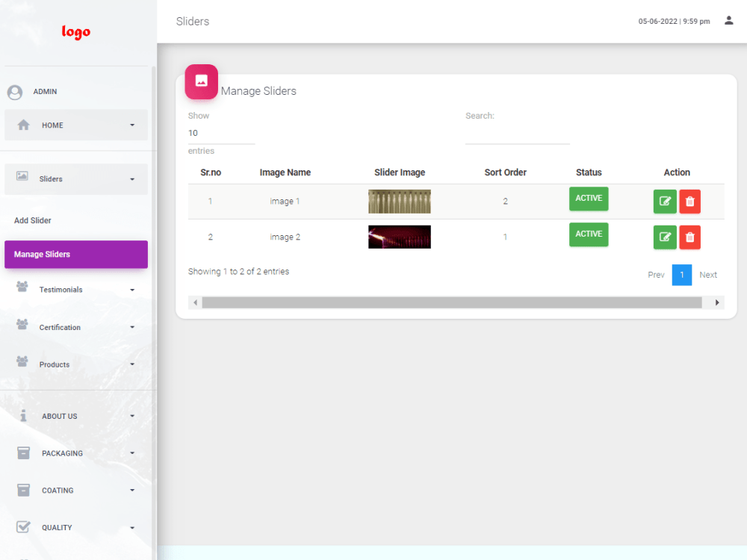Open the Show entries count selector
The image size is (747, 560).
[x=222, y=134]
